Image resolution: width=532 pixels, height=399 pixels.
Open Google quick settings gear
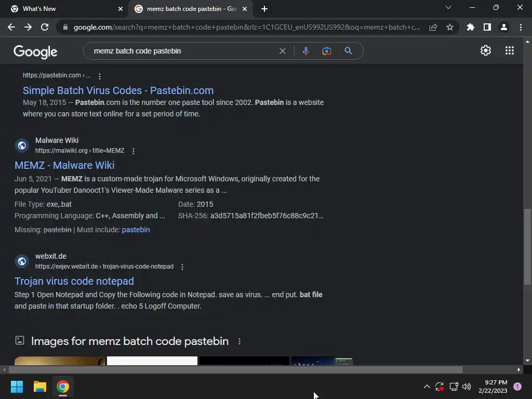pos(486,50)
